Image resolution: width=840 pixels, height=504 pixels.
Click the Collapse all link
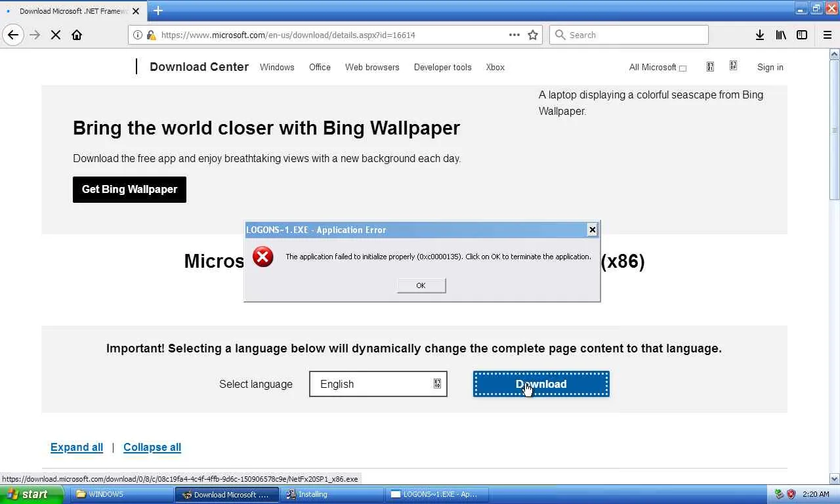click(x=152, y=447)
